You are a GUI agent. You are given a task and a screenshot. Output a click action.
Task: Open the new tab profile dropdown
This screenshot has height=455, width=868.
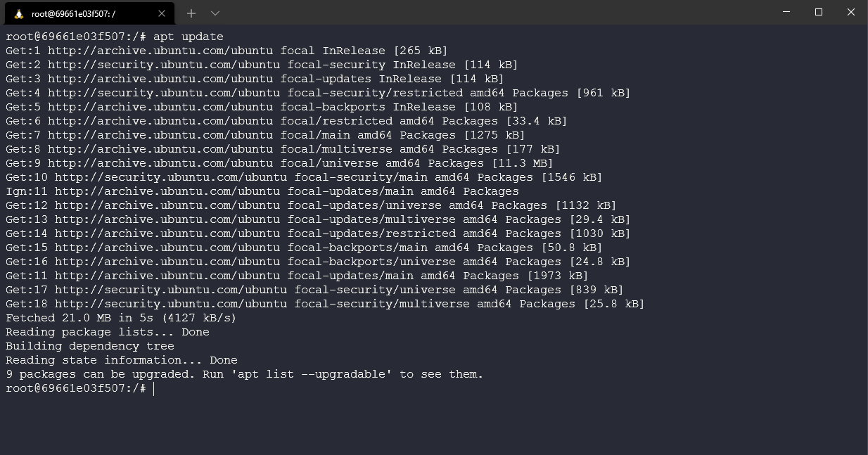(215, 13)
